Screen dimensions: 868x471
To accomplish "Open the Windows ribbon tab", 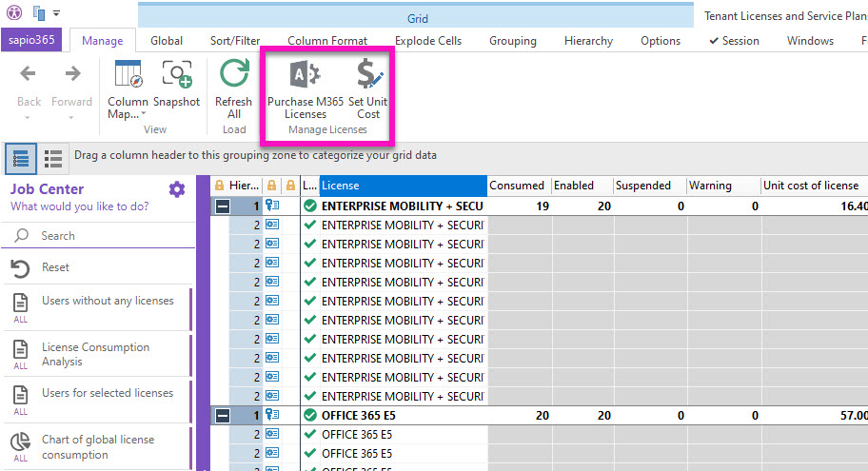I will [x=810, y=40].
